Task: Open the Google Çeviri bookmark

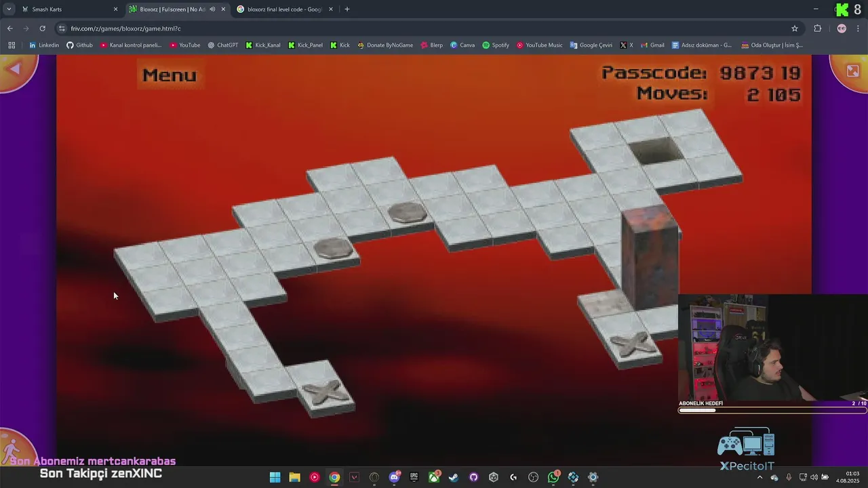Action: coord(591,45)
